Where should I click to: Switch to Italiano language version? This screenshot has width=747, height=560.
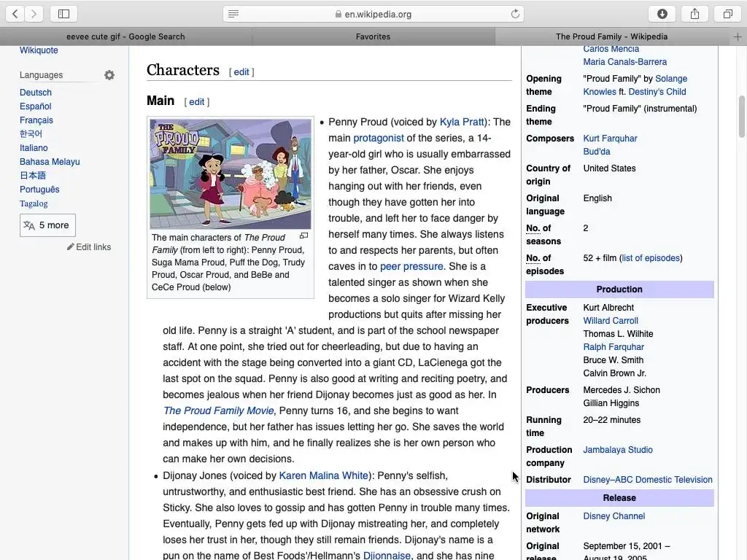(34, 147)
